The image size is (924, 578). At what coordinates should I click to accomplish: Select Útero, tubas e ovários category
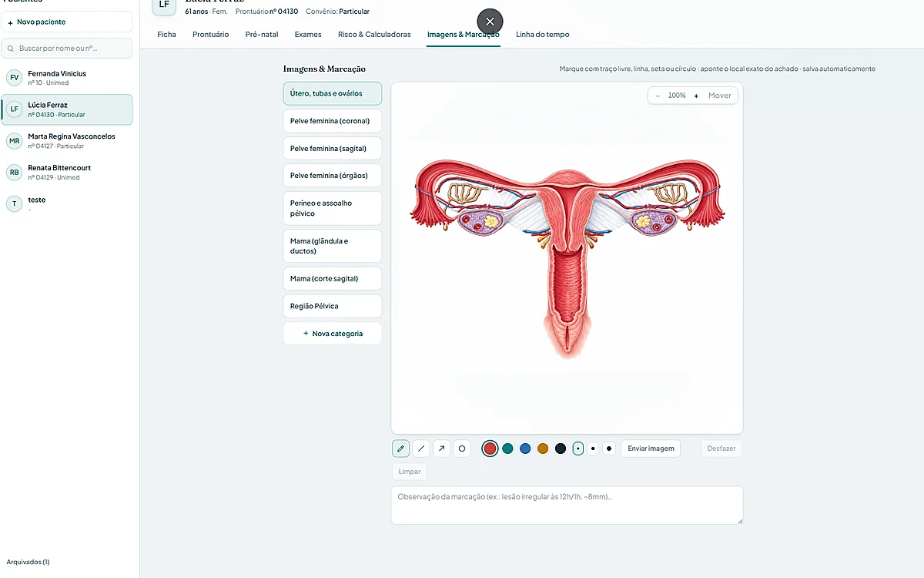click(333, 93)
